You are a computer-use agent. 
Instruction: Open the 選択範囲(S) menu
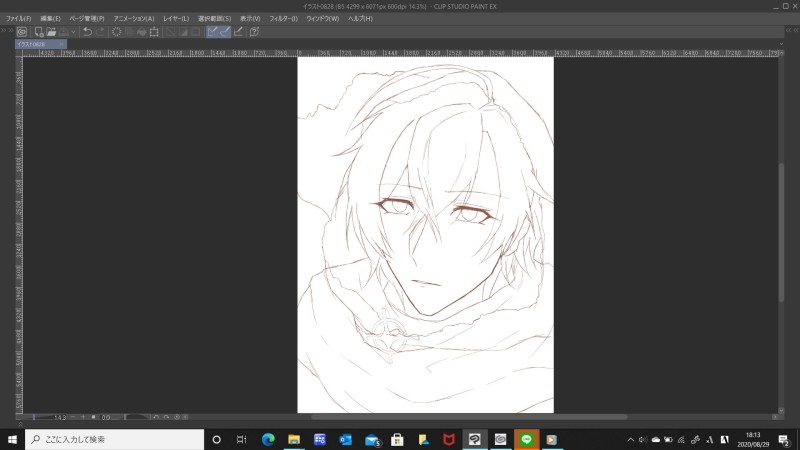pyautogui.click(x=214, y=18)
